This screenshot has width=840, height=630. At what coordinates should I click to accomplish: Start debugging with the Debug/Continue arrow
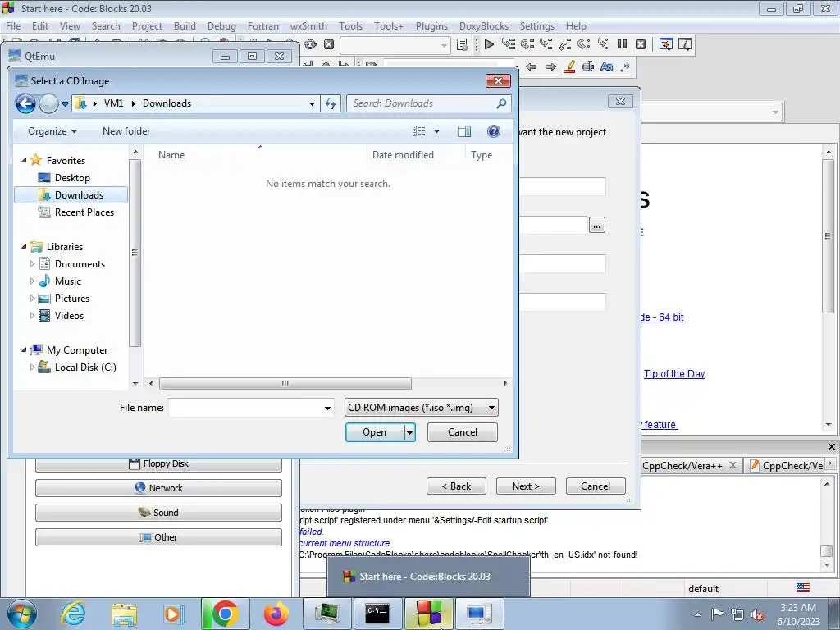click(489, 44)
